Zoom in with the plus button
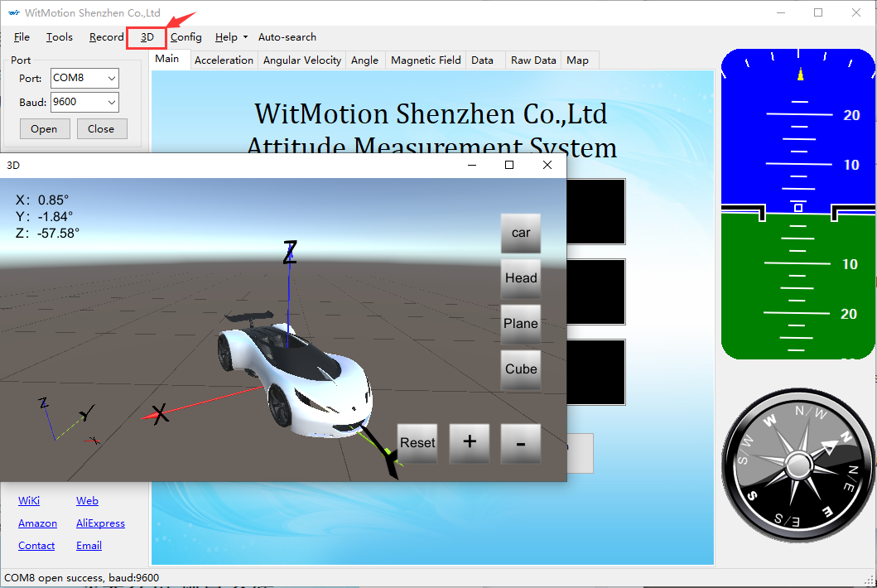The width and height of the screenshot is (877, 588). point(470,443)
